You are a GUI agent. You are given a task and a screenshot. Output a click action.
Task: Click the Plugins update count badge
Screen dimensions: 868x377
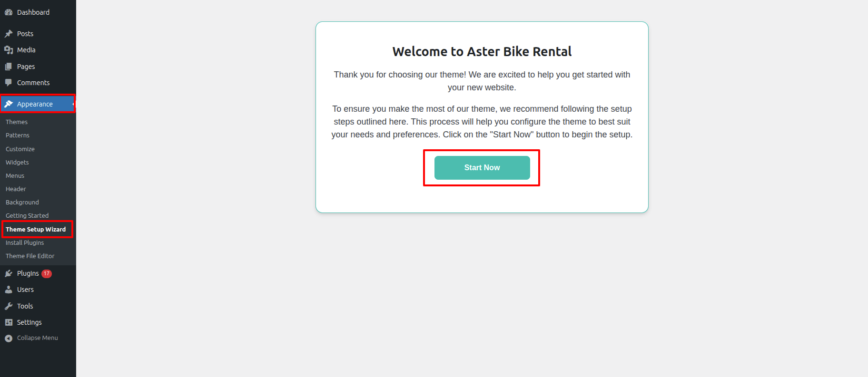47,274
